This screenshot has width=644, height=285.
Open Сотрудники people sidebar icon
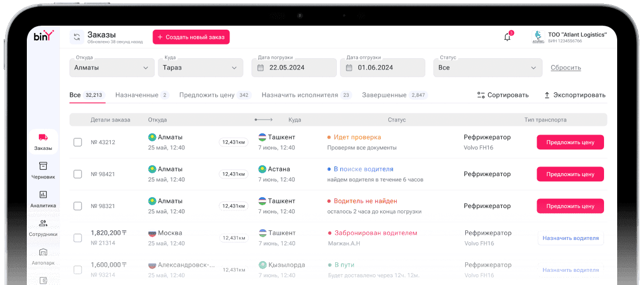click(43, 223)
